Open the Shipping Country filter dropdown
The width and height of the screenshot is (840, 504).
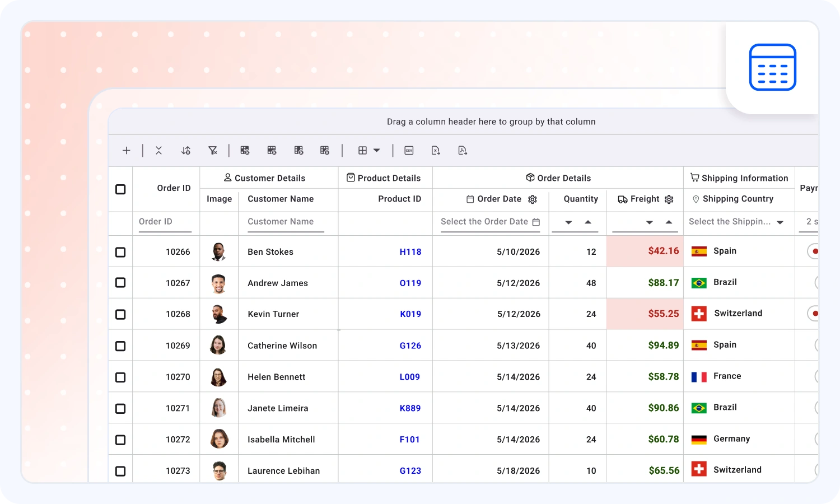(x=780, y=222)
